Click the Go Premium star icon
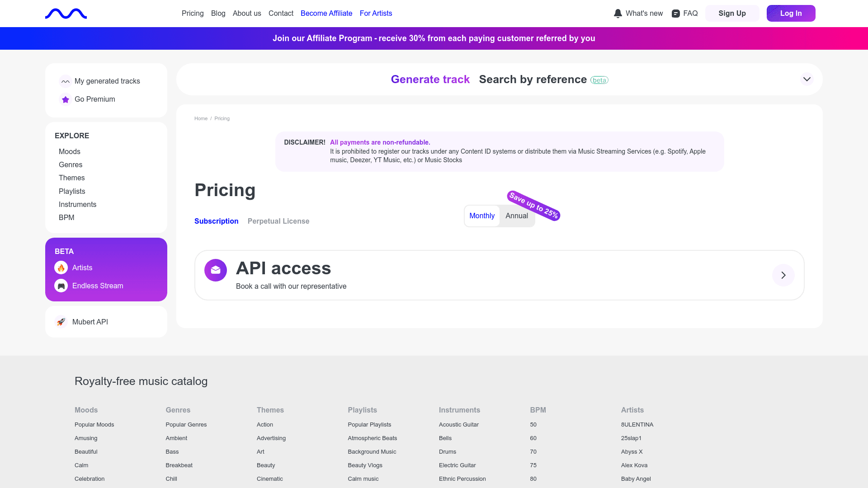 coord(66,99)
